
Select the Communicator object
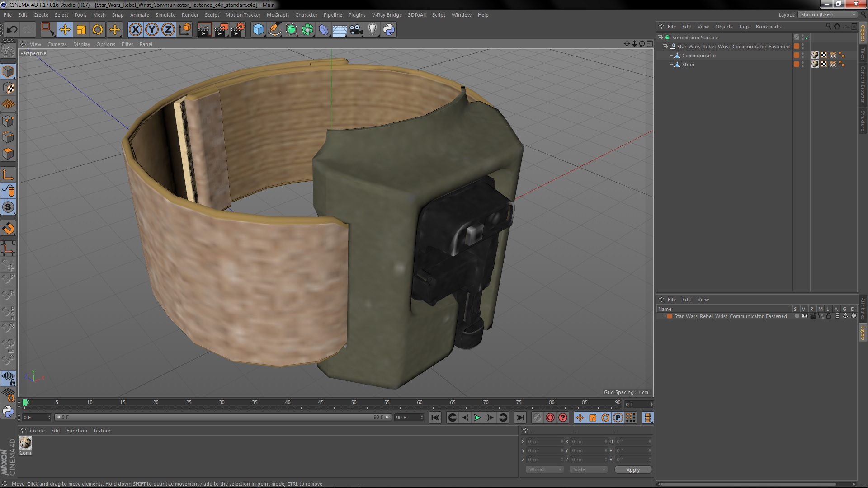(x=699, y=56)
